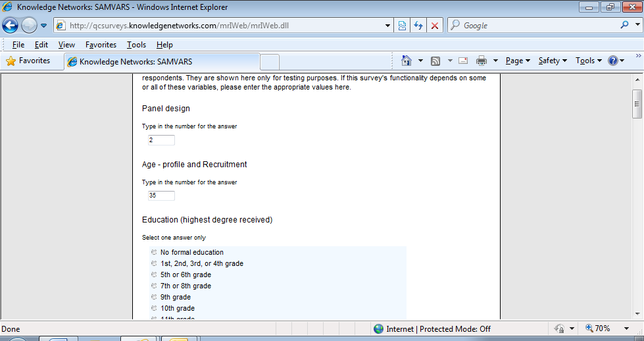Expand the Home button dropdown arrow

click(420, 61)
